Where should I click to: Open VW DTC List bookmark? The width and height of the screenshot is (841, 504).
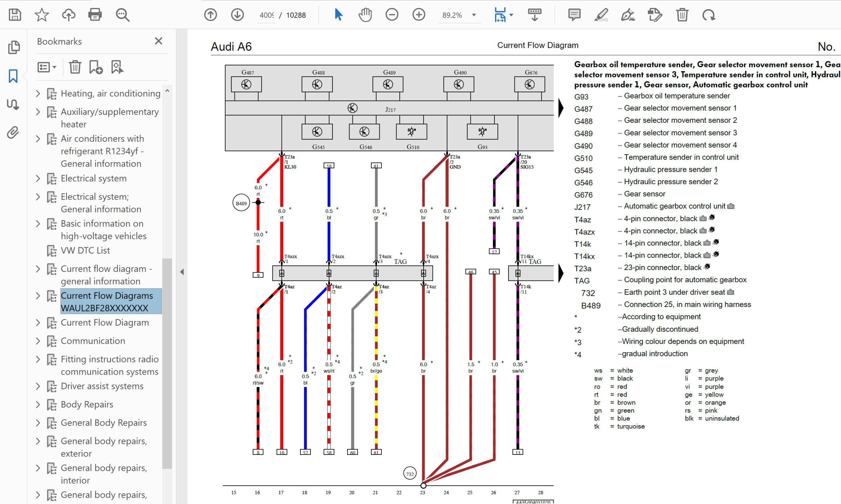(x=85, y=250)
